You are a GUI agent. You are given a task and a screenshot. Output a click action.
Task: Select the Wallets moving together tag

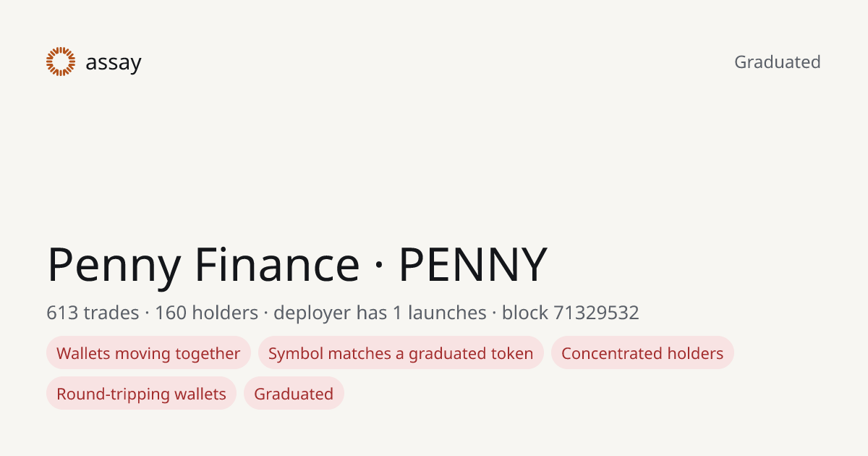148,353
